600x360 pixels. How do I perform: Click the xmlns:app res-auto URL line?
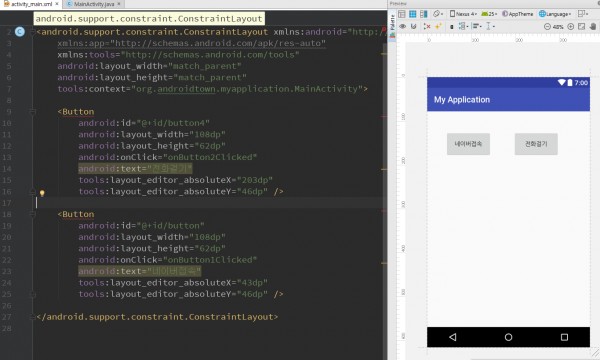pos(191,43)
